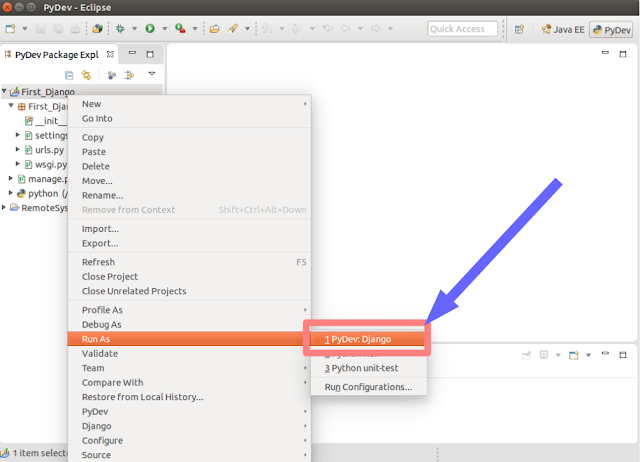Open Debug As submenu

coord(189,324)
